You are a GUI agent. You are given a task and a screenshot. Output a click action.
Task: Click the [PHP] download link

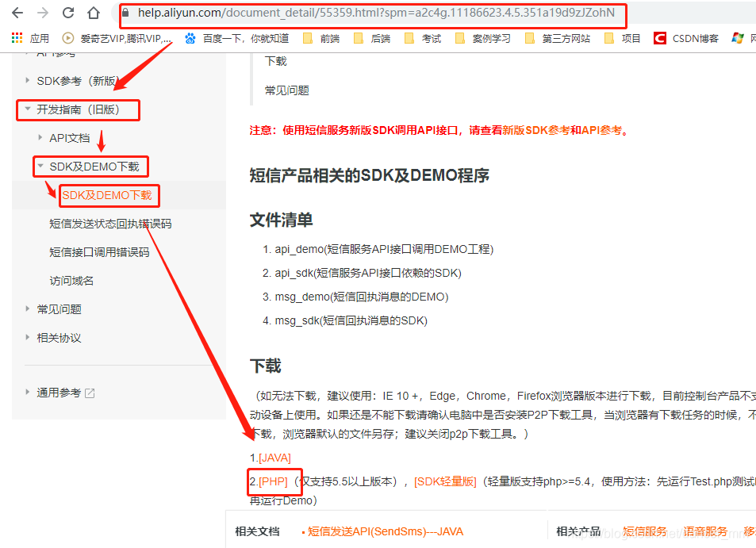(274, 481)
